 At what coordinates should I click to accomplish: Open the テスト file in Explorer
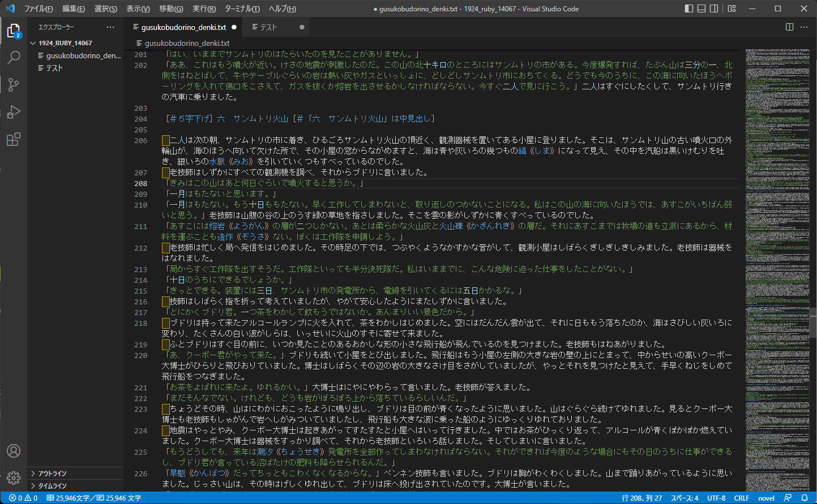(75, 68)
